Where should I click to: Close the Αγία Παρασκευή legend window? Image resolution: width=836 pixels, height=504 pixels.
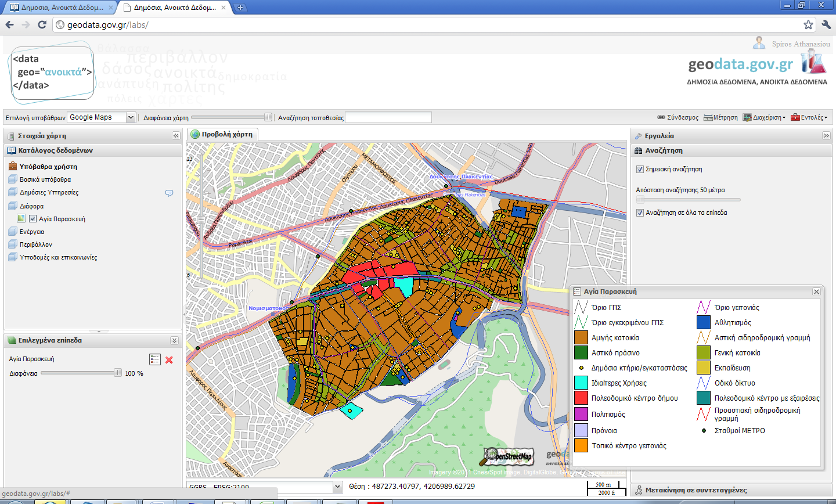[816, 292]
